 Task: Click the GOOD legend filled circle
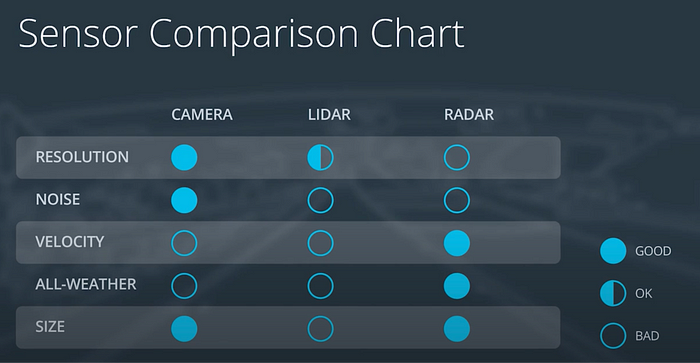tap(613, 250)
